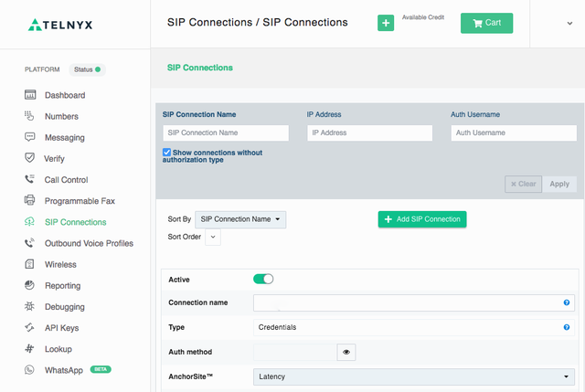Click SIP Connections sidebar link
The height and width of the screenshot is (392, 585).
point(75,222)
